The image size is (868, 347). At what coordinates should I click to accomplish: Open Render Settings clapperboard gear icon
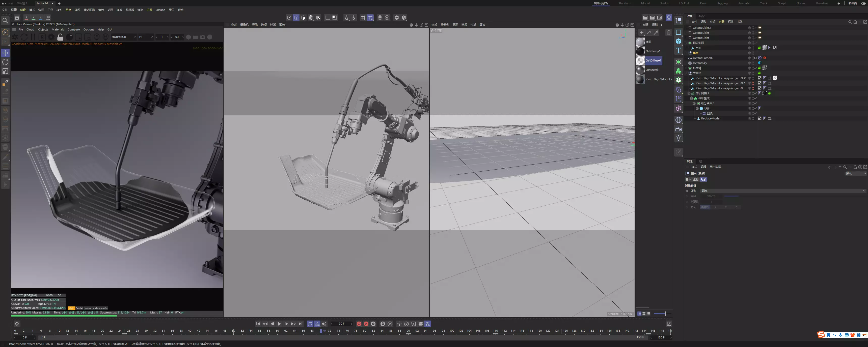(x=659, y=17)
